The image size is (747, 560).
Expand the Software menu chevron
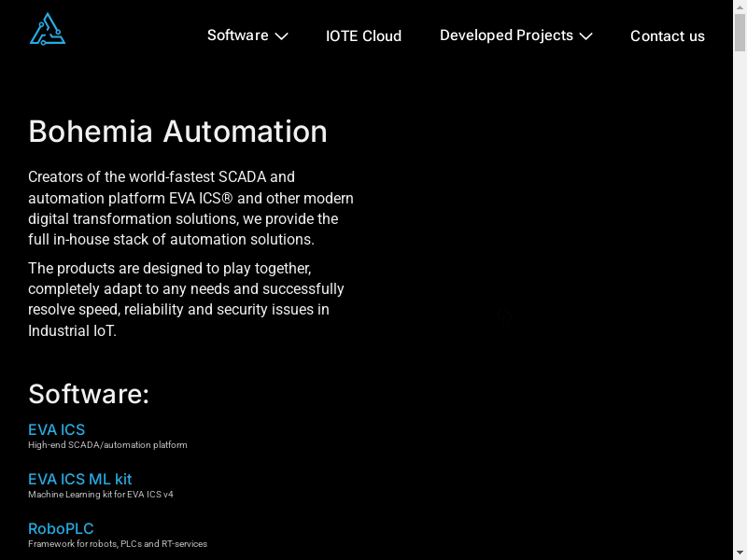tap(281, 35)
